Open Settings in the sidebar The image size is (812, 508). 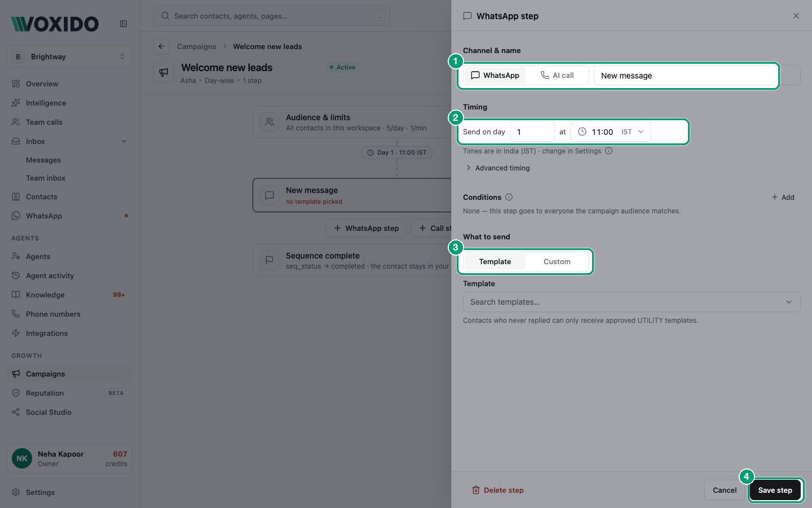click(x=70, y=492)
